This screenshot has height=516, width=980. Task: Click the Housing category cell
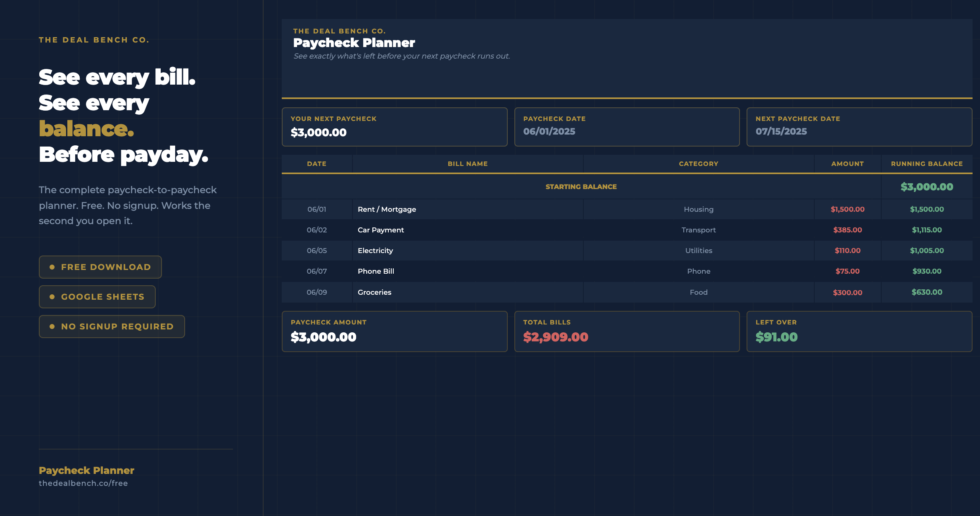699,209
